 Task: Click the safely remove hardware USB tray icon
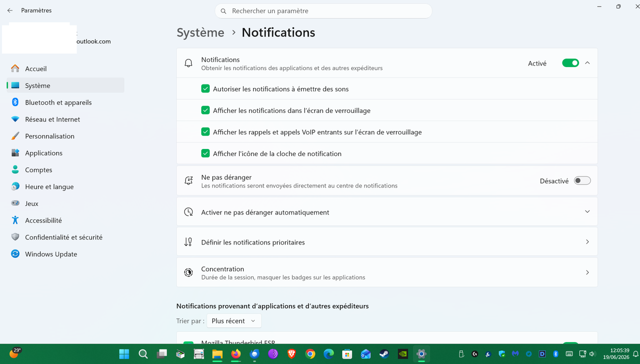(x=461, y=354)
